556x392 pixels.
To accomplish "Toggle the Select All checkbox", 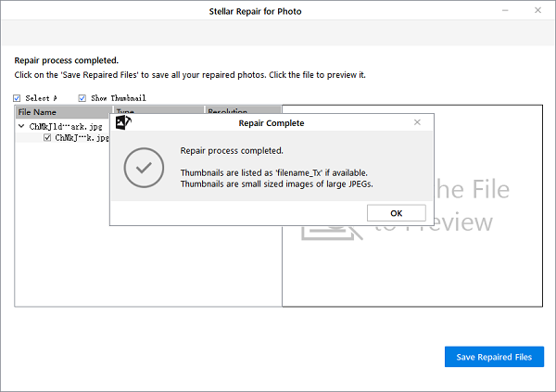I will pyautogui.click(x=18, y=98).
